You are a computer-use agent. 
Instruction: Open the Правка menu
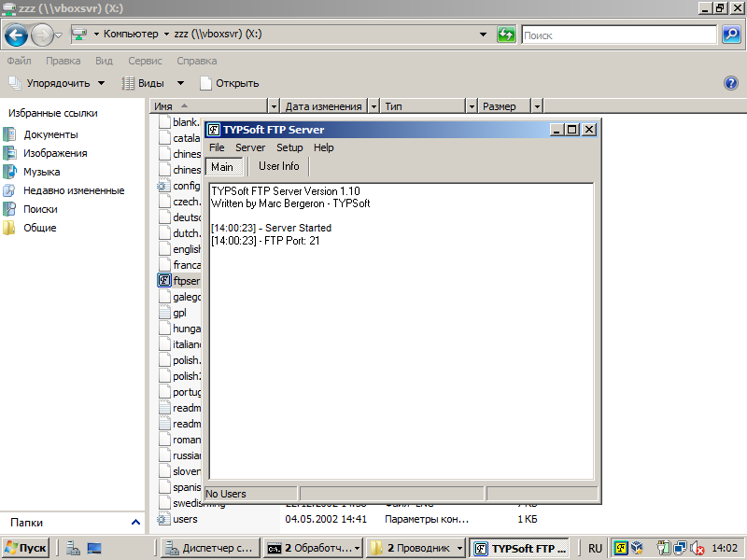tap(63, 61)
